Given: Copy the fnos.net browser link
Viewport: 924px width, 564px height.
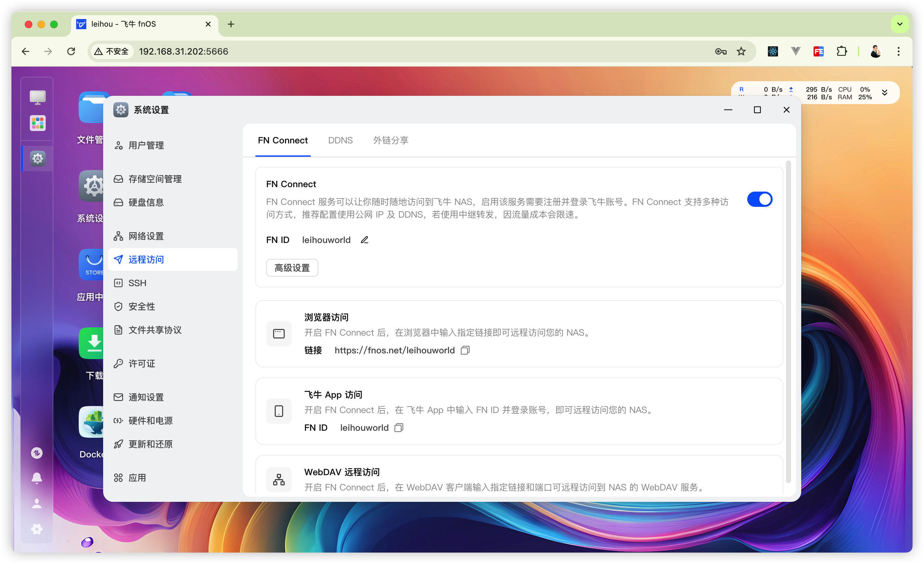Looking at the screenshot, I should (465, 350).
